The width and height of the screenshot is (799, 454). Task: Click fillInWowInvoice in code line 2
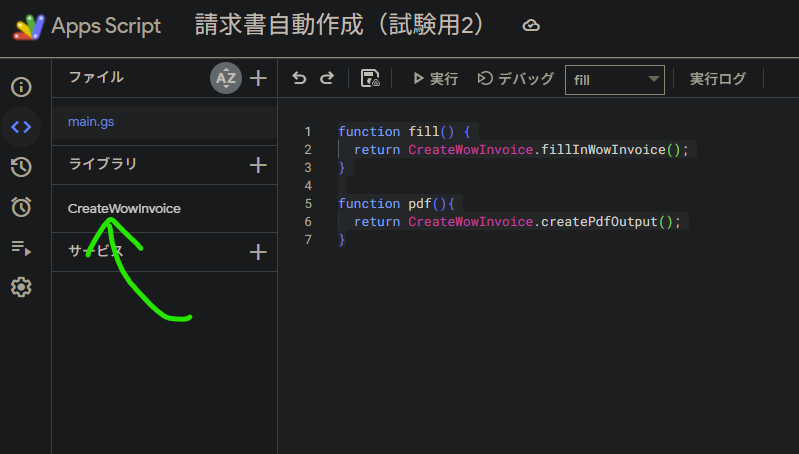(x=603, y=150)
